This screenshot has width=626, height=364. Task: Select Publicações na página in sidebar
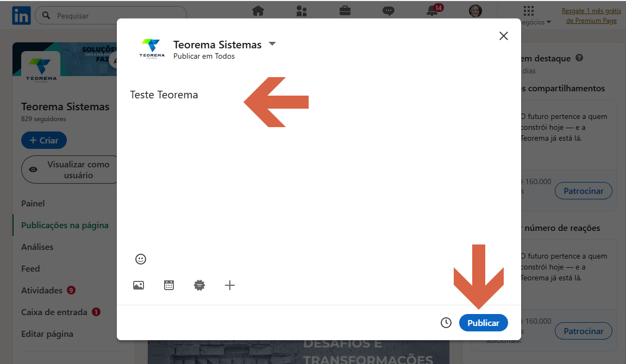[65, 225]
